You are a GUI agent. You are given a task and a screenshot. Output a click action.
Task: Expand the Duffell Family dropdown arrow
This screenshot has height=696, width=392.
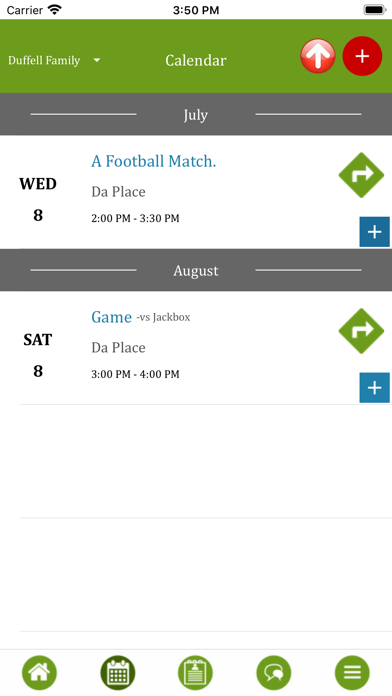(97, 60)
